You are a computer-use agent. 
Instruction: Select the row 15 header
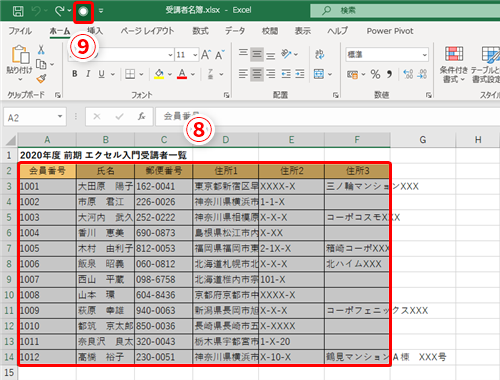(9, 373)
